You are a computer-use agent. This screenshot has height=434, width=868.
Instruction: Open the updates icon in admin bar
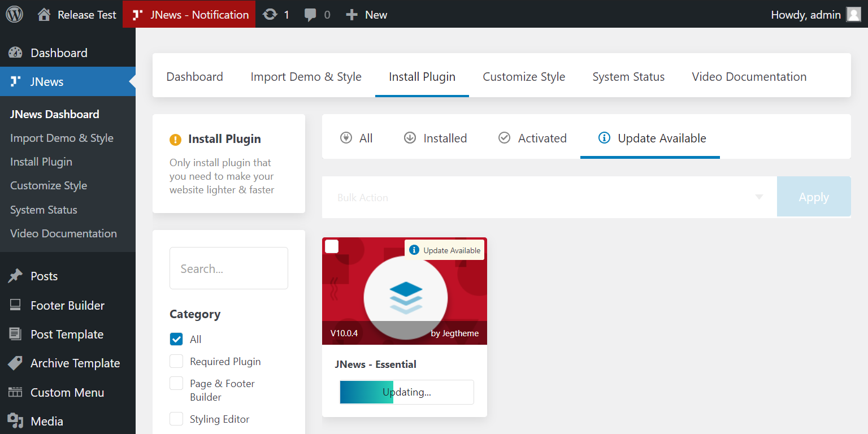pyautogui.click(x=271, y=15)
